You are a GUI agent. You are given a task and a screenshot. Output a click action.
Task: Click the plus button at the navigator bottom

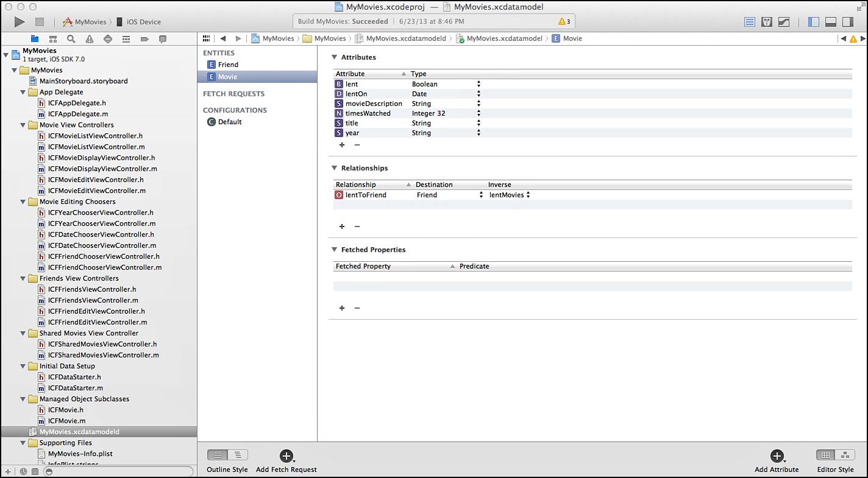[x=8, y=471]
